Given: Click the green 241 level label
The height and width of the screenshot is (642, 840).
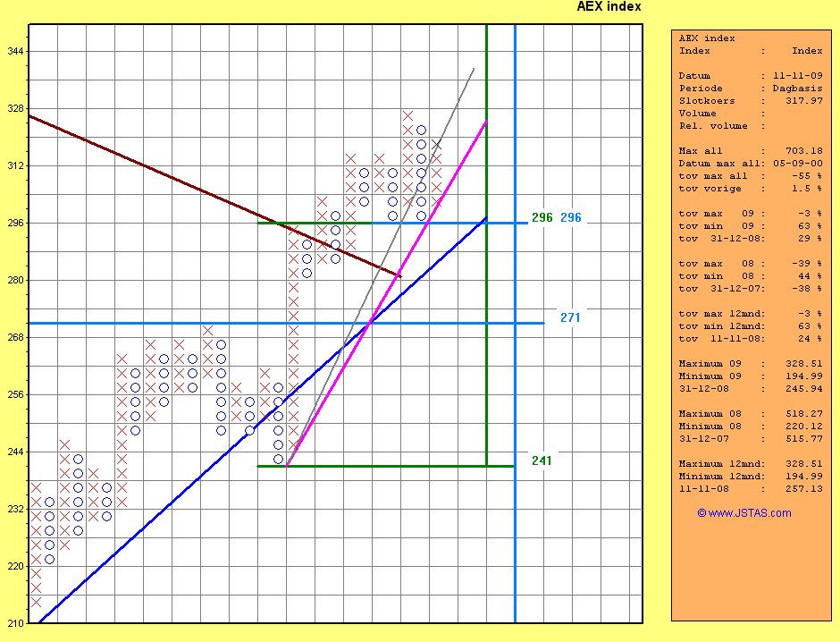Looking at the screenshot, I should coord(542,460).
